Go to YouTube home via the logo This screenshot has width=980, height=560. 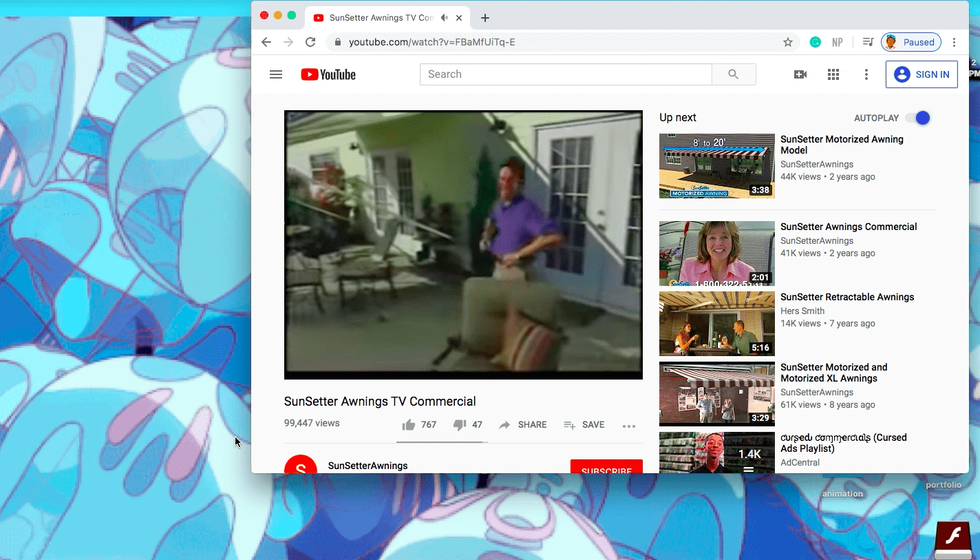click(x=328, y=74)
